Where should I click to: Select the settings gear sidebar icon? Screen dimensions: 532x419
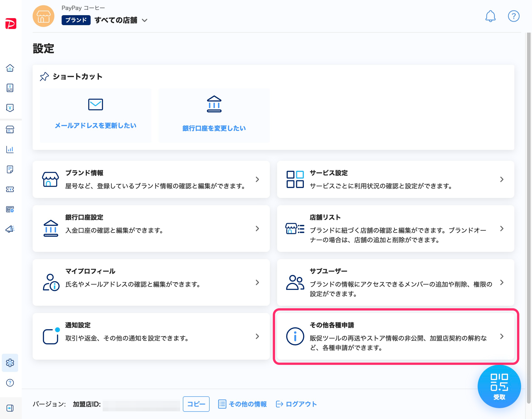(10, 363)
